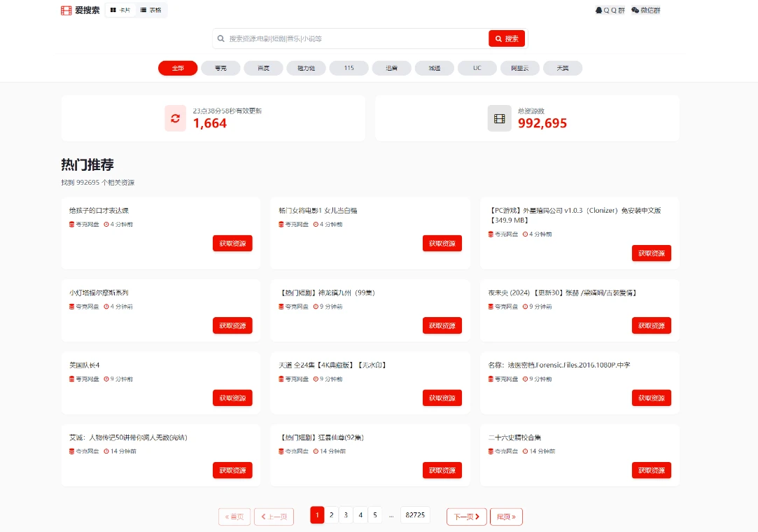Focus the resource search input field
This screenshot has height=532, width=758.
(x=357, y=38)
